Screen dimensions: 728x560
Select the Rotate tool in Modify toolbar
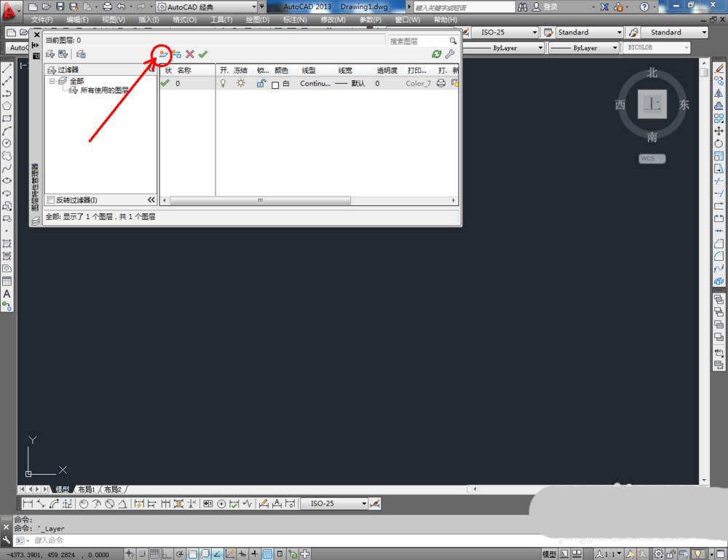point(719,143)
